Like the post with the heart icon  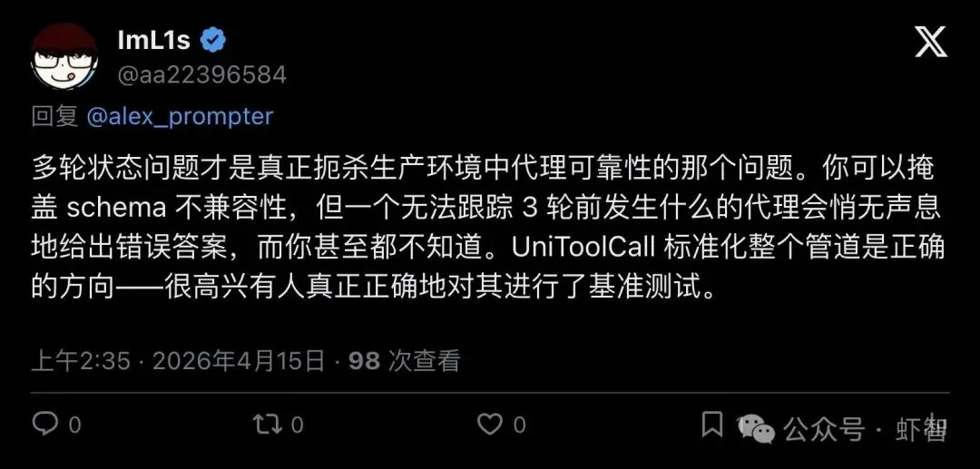pos(489,425)
